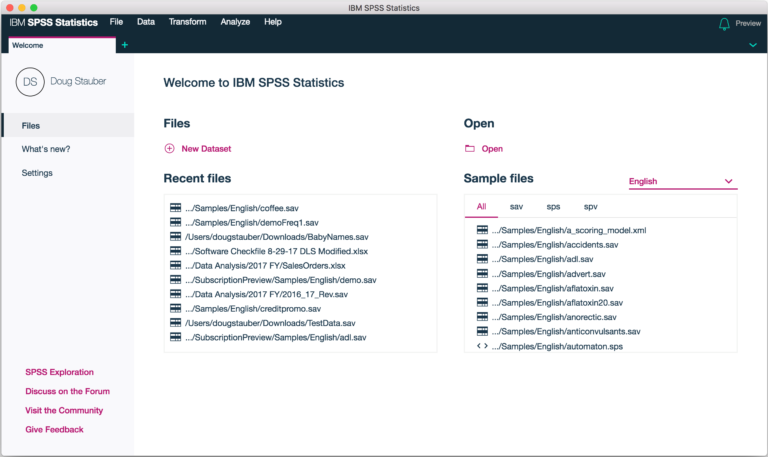Click dataset icon beside BabyNames.sav
The width and height of the screenshot is (768, 457).
[x=175, y=237]
